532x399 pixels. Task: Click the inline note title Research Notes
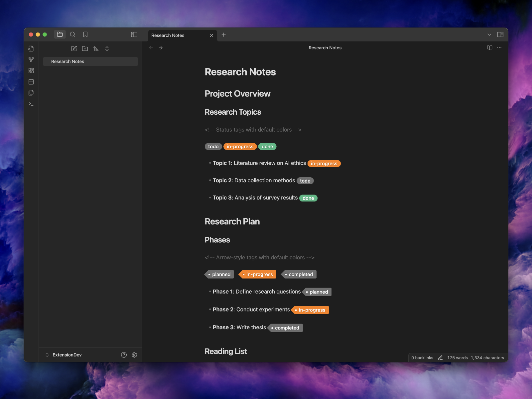[240, 72]
